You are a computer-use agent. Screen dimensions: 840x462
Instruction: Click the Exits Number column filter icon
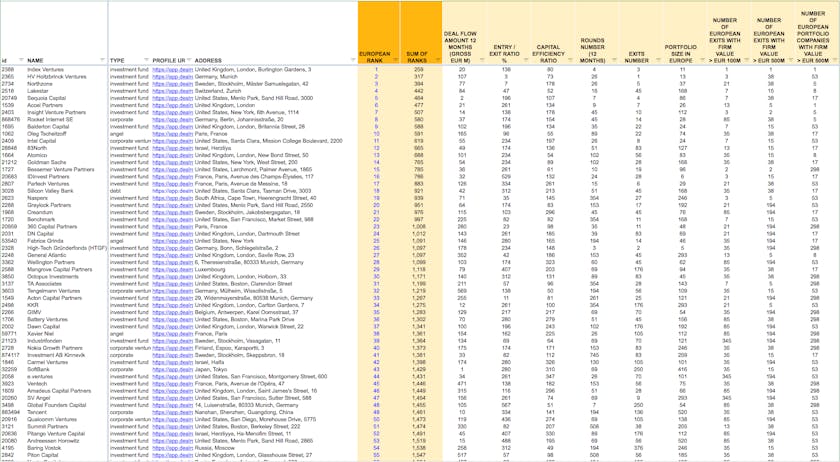tap(660, 60)
